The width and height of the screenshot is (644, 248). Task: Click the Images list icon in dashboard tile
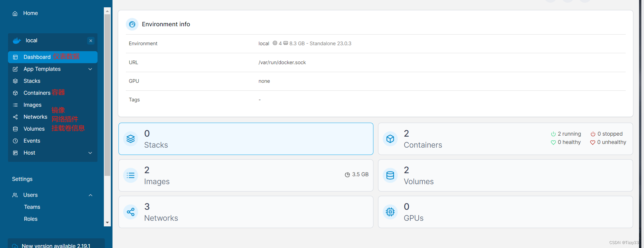click(131, 175)
